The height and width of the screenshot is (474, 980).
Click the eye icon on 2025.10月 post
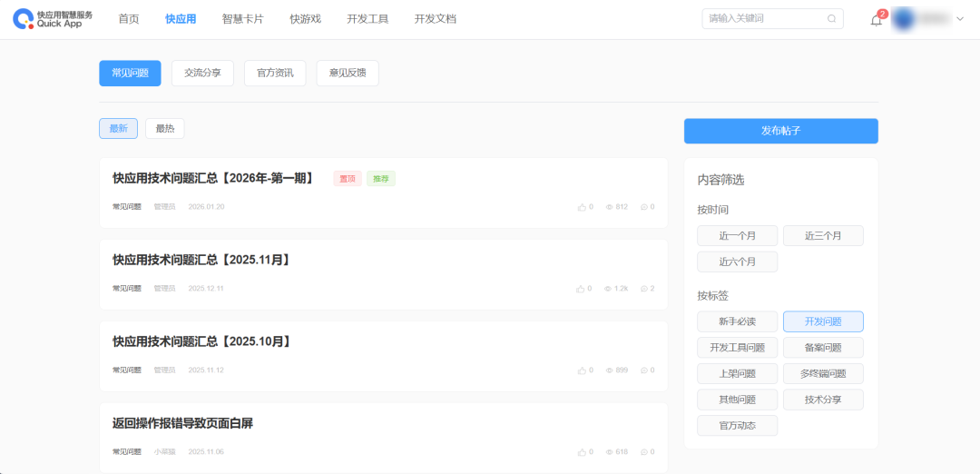tap(610, 370)
